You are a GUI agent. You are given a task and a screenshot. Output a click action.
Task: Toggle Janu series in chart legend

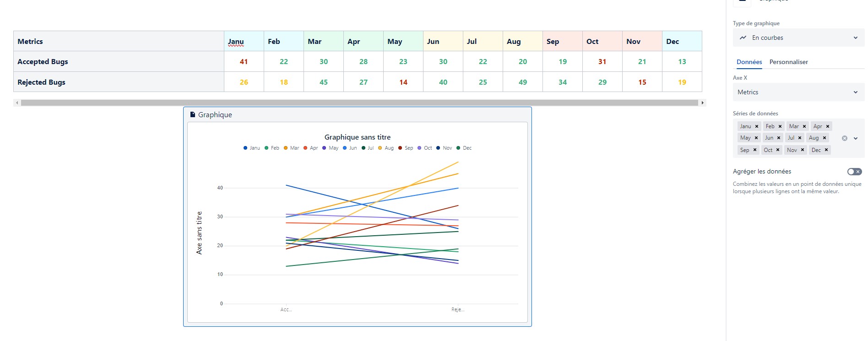(x=252, y=148)
